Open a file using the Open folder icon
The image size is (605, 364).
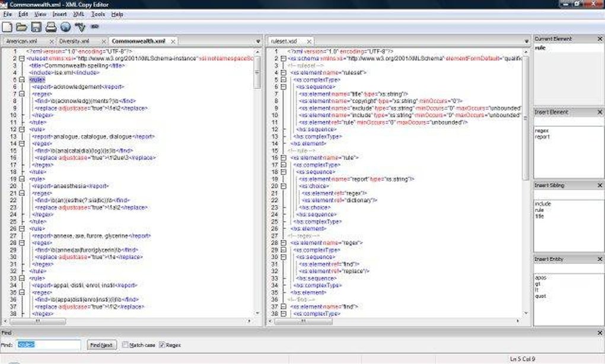22,27
